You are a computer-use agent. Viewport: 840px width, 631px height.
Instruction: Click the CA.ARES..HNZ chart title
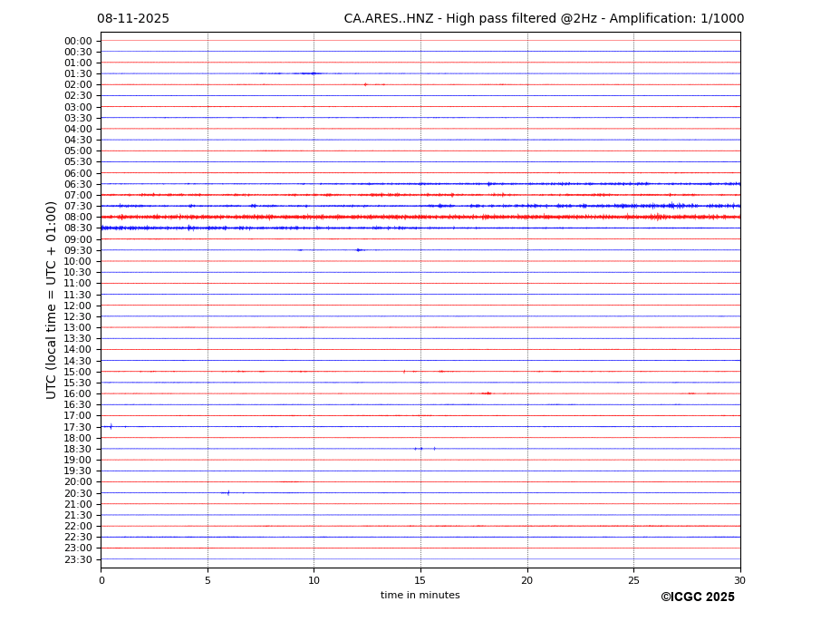544,19
